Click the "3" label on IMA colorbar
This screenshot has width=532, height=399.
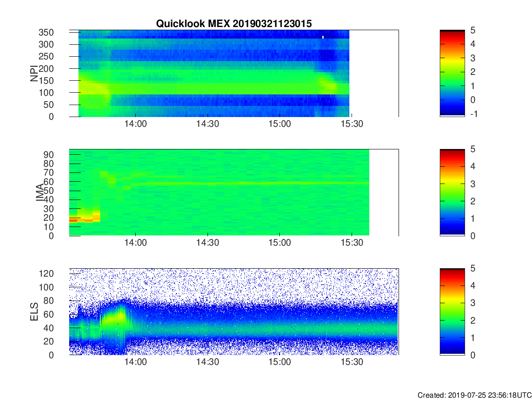pyautogui.click(x=473, y=184)
